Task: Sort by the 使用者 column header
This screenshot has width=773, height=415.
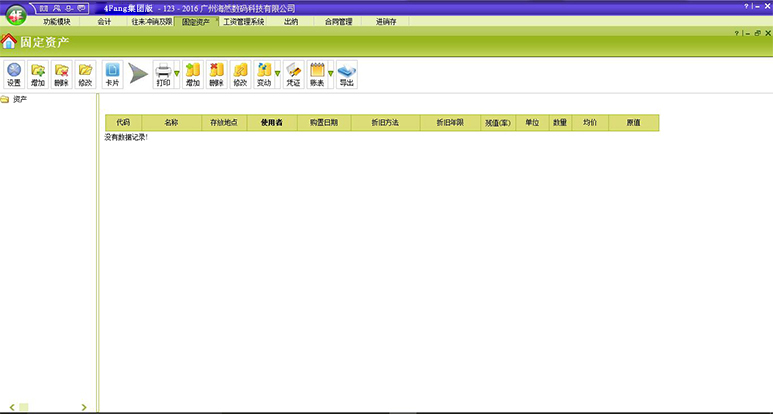Action: (271, 123)
